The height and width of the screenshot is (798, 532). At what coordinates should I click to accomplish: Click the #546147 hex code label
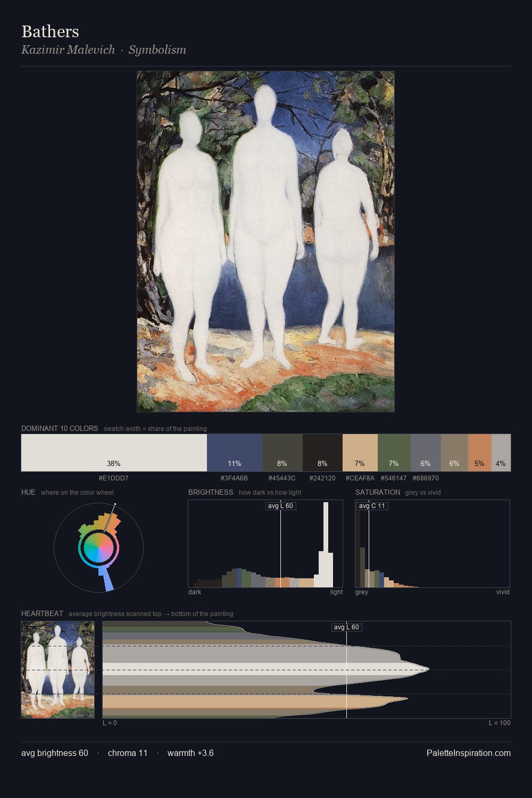[x=394, y=478]
